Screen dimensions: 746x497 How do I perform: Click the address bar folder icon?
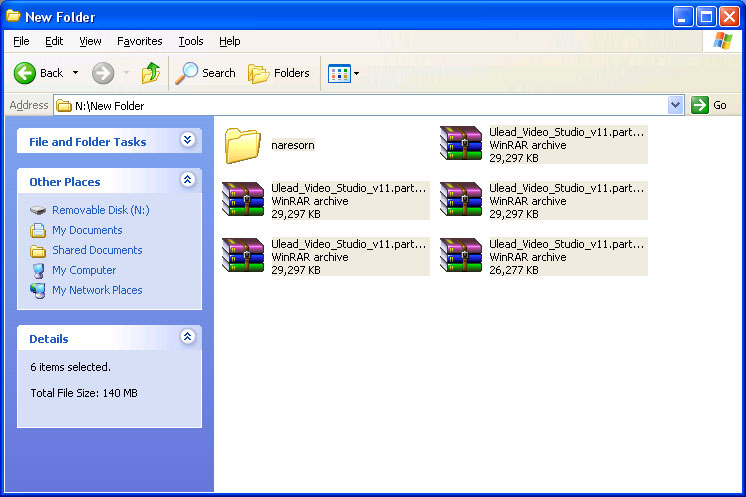coord(64,106)
